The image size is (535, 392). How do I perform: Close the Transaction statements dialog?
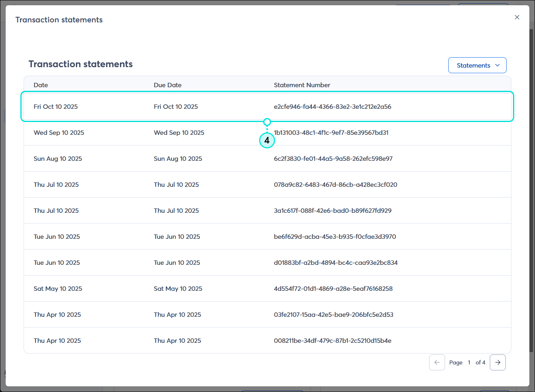pyautogui.click(x=517, y=17)
